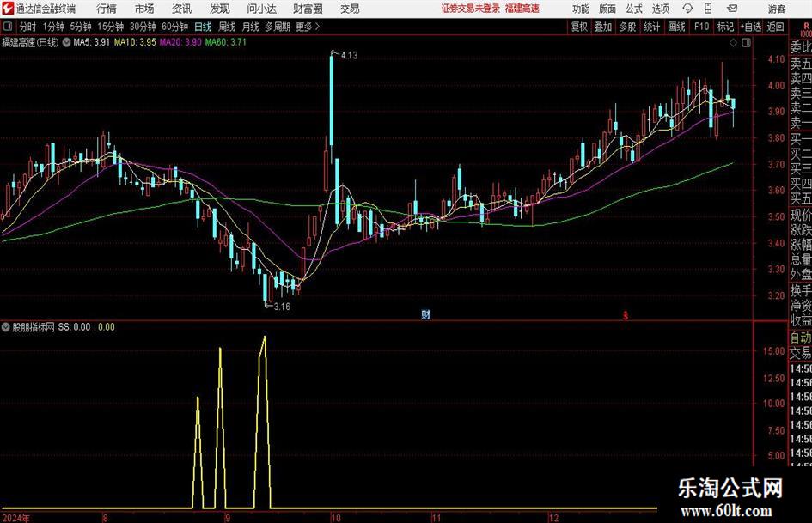Image resolution: width=812 pixels, height=523 pixels.
Task: Click the 3.16 low price label
Action: [x=282, y=307]
